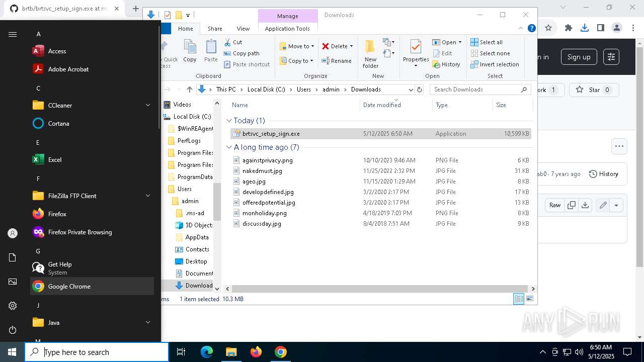This screenshot has height=362, width=644.
Task: Open Microsoft Edge from taskbar
Action: click(x=207, y=352)
